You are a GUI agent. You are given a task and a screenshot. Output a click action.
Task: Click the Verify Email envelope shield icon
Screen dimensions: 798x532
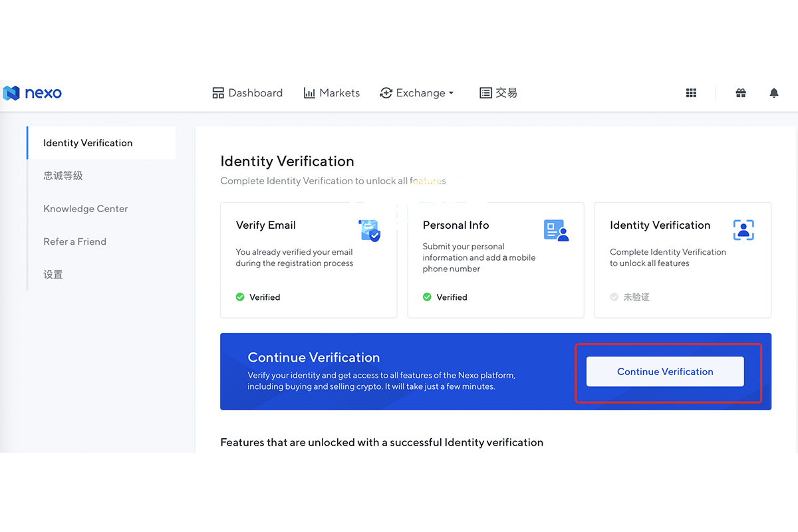[370, 230]
